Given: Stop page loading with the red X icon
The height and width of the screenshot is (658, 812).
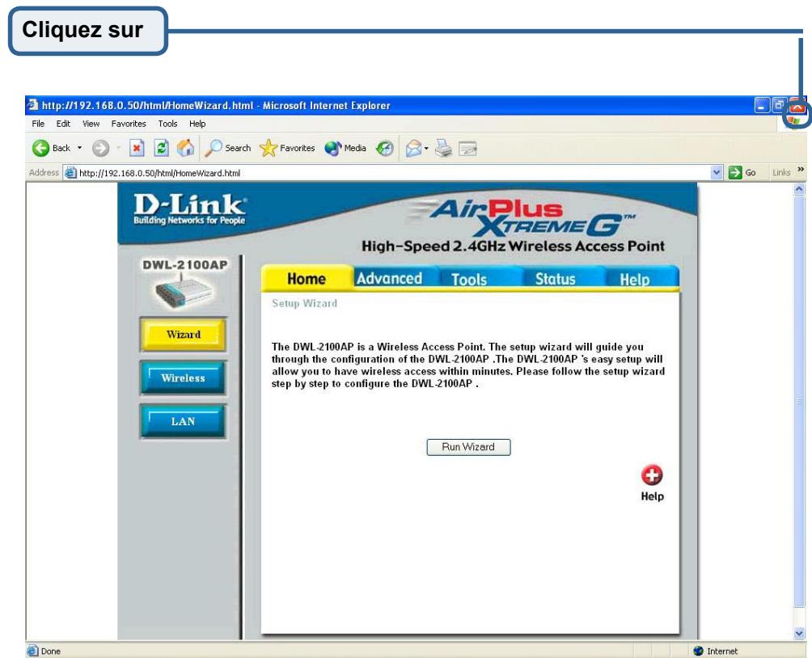Looking at the screenshot, I should (137, 149).
